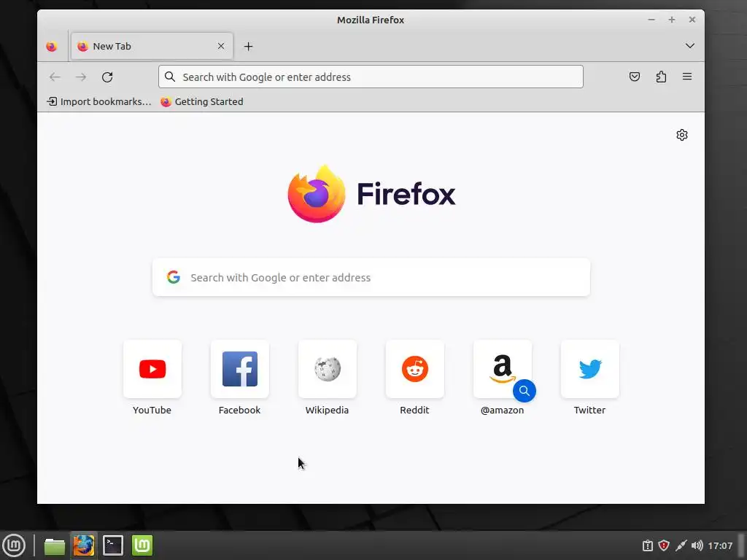This screenshot has height=560, width=747.
Task: Click the YouTube label text
Action: tap(152, 410)
